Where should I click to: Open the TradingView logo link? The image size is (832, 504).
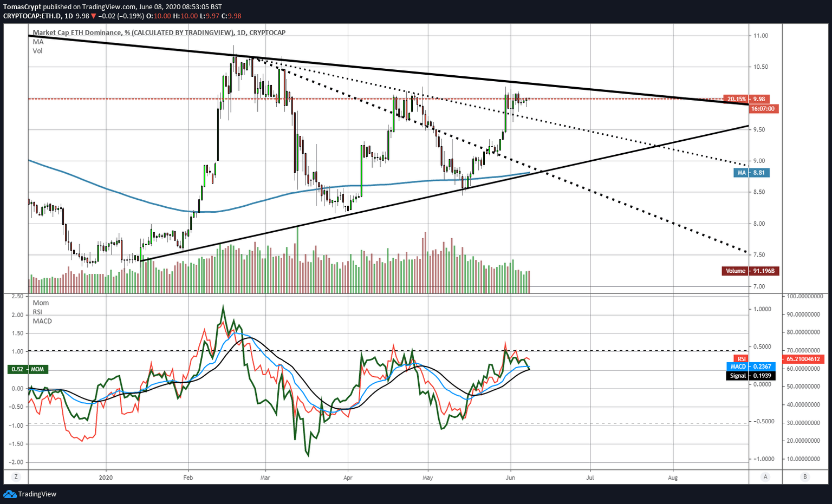pos(30,494)
